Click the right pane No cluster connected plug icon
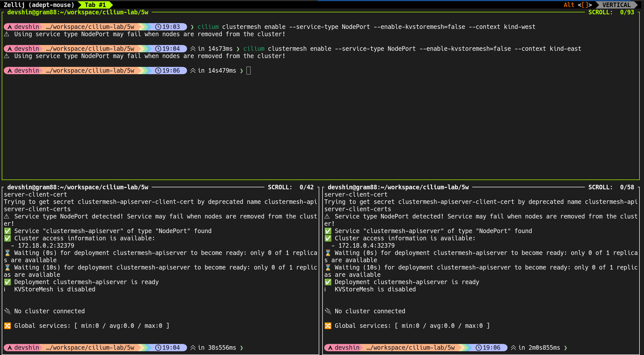The image size is (644, 355). [x=328, y=311]
